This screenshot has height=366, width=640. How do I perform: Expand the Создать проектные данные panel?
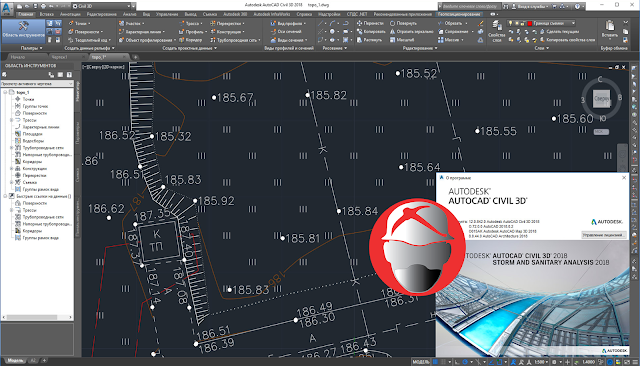[x=189, y=48]
